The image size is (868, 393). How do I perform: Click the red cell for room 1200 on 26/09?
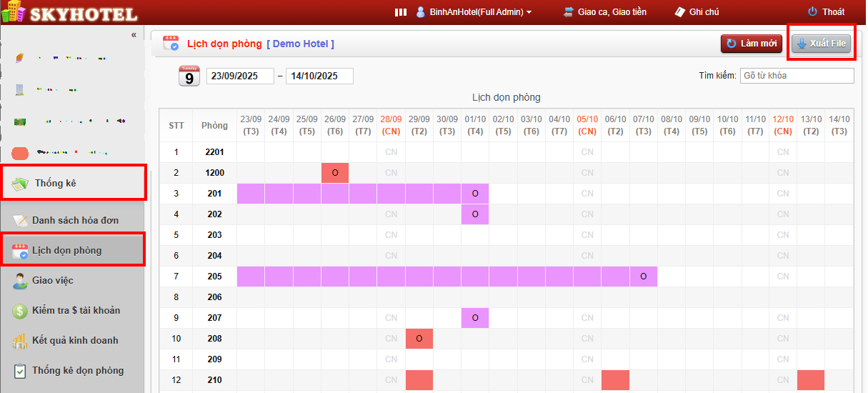tap(335, 173)
